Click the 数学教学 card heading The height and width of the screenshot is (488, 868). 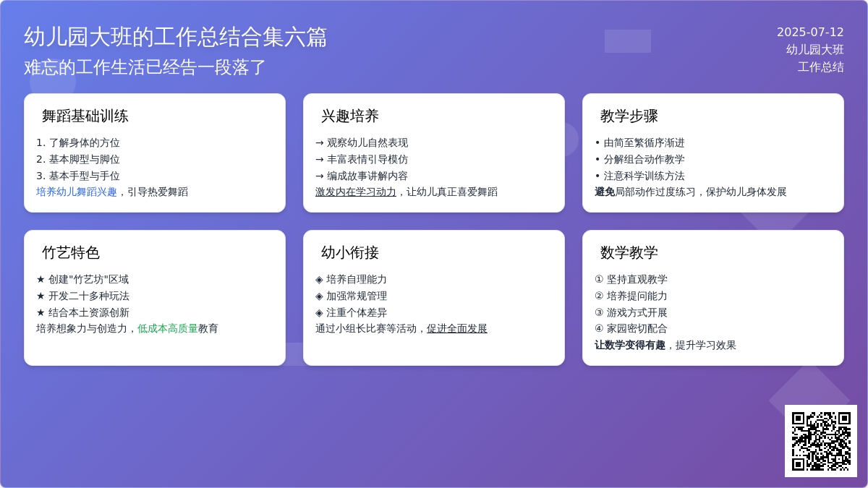click(x=629, y=253)
